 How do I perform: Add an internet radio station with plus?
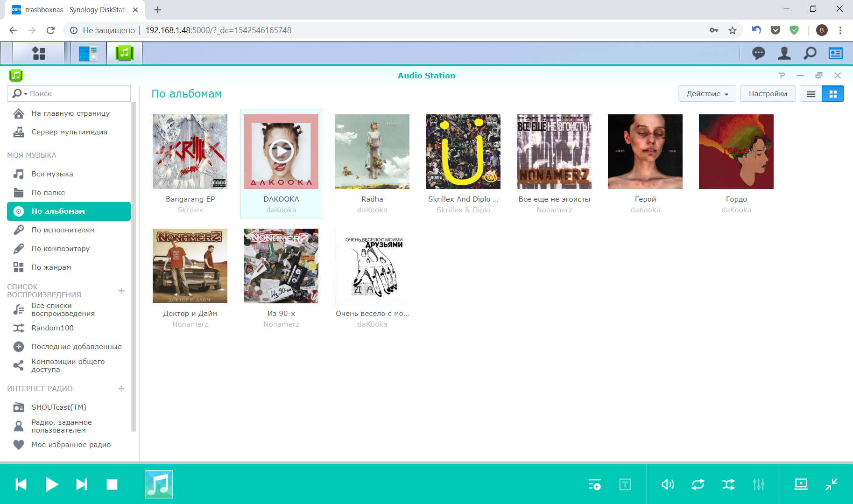point(121,389)
